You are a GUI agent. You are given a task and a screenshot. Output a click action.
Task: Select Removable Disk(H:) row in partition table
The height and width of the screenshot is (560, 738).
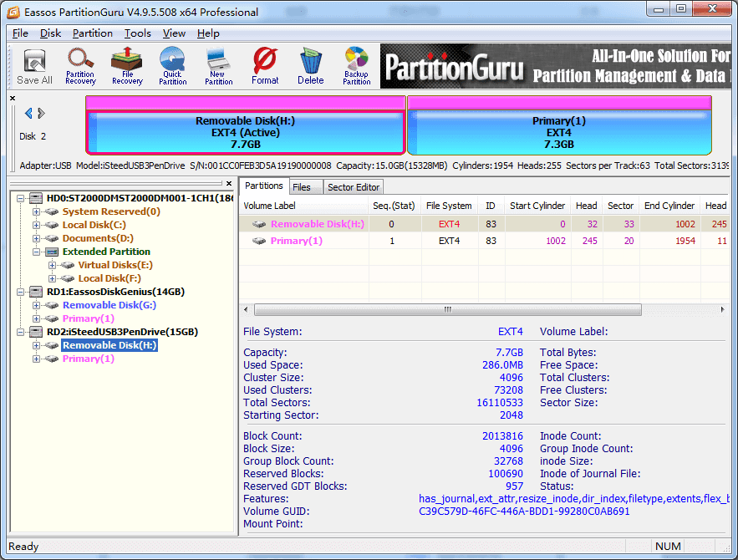(485, 224)
